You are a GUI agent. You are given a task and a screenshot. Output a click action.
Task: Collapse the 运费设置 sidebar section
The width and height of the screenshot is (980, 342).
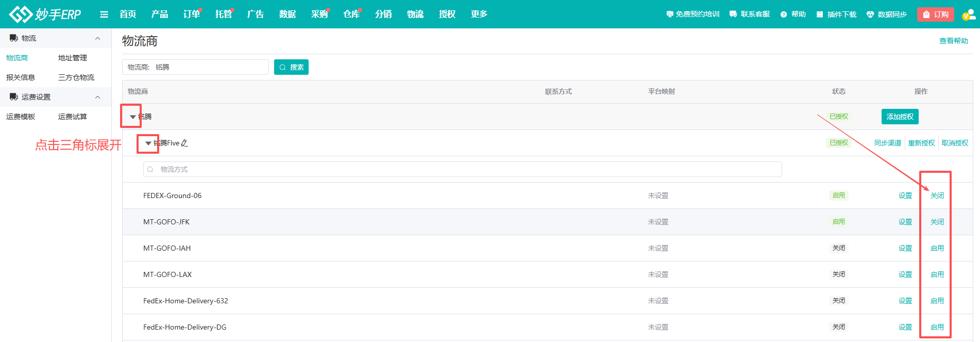[x=97, y=97]
